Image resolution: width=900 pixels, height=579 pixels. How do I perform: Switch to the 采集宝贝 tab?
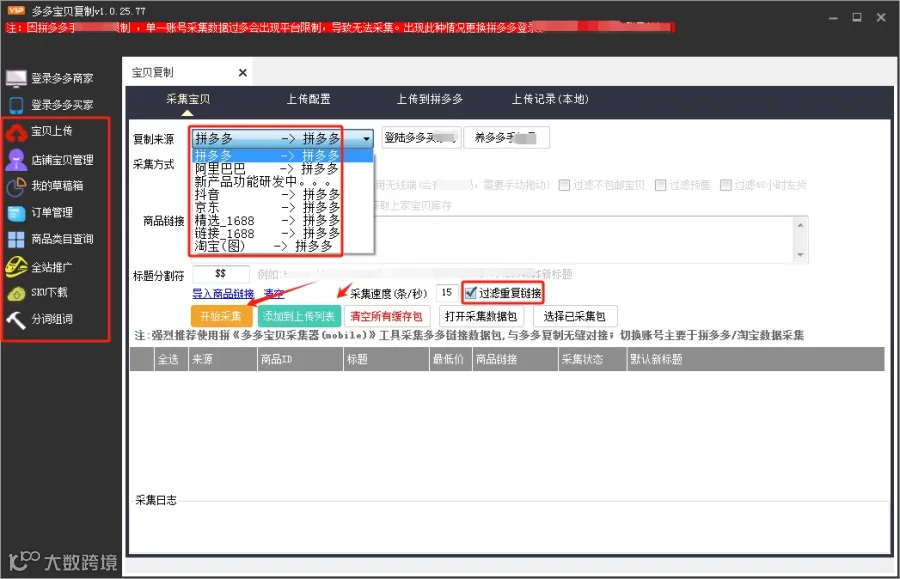[188, 99]
